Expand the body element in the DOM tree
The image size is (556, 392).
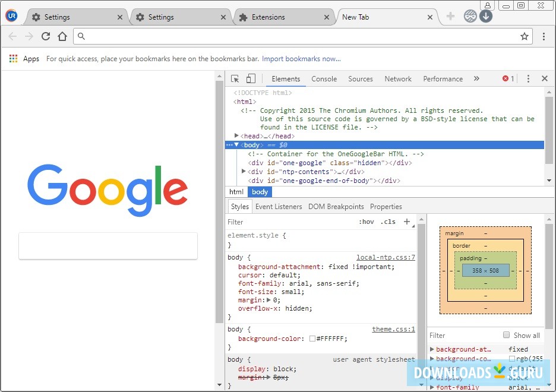pos(235,144)
